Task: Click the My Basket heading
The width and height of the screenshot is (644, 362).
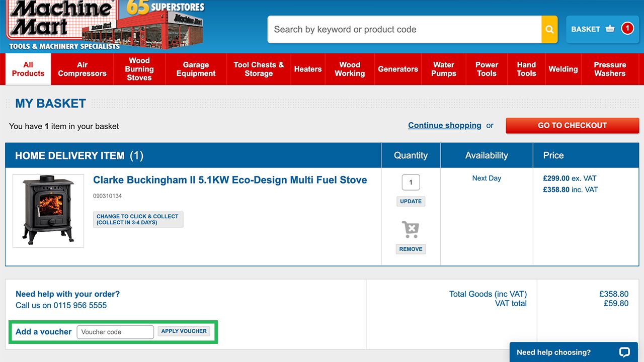Action: pos(50,104)
